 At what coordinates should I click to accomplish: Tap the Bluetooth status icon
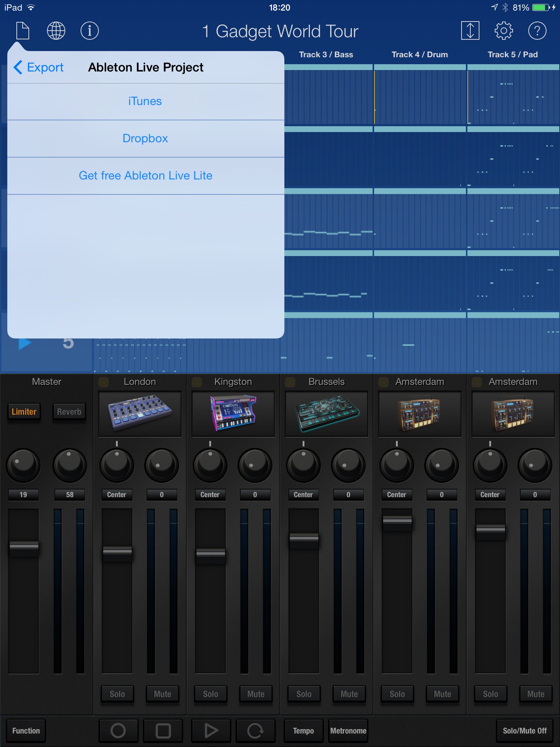coord(505,7)
